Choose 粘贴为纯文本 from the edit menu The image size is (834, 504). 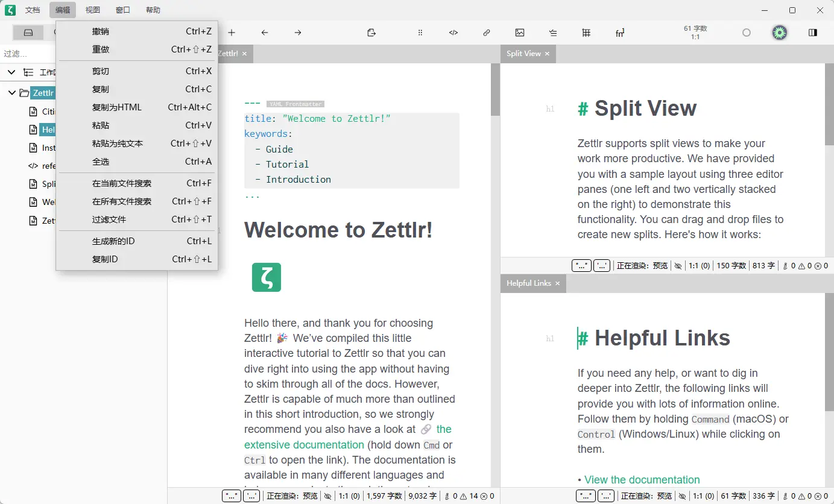point(137,143)
